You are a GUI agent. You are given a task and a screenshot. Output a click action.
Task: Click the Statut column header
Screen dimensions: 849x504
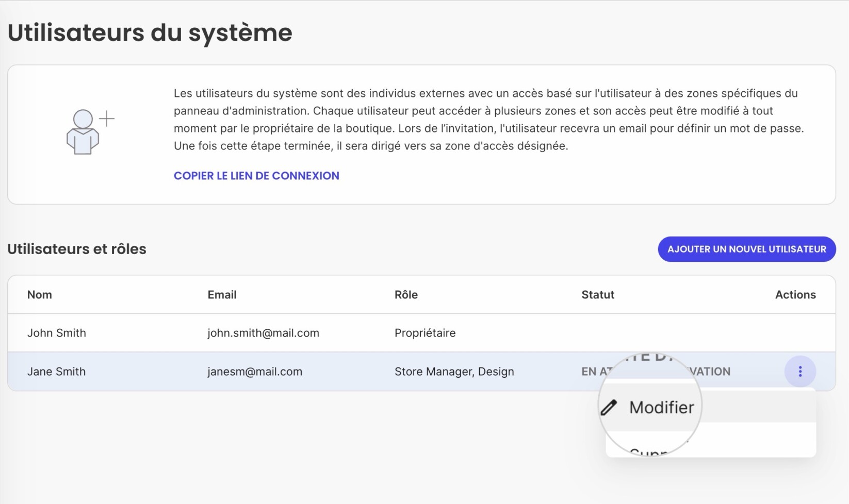coord(598,295)
